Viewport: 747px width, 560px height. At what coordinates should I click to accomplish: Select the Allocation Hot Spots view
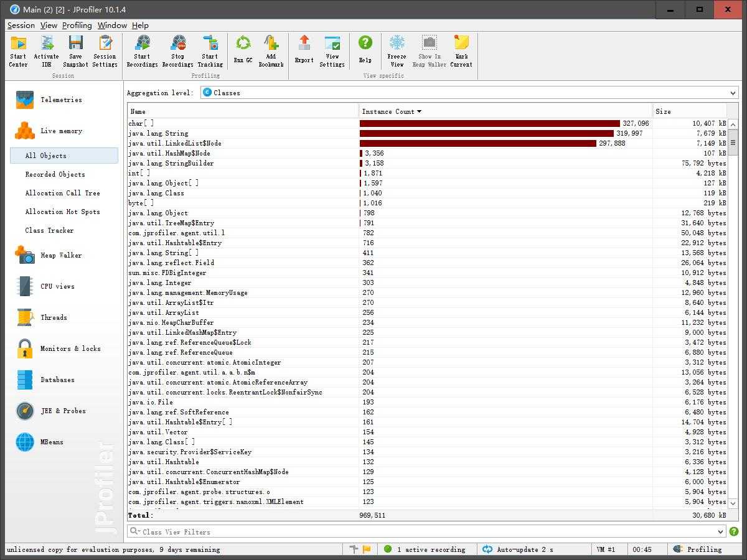click(64, 212)
